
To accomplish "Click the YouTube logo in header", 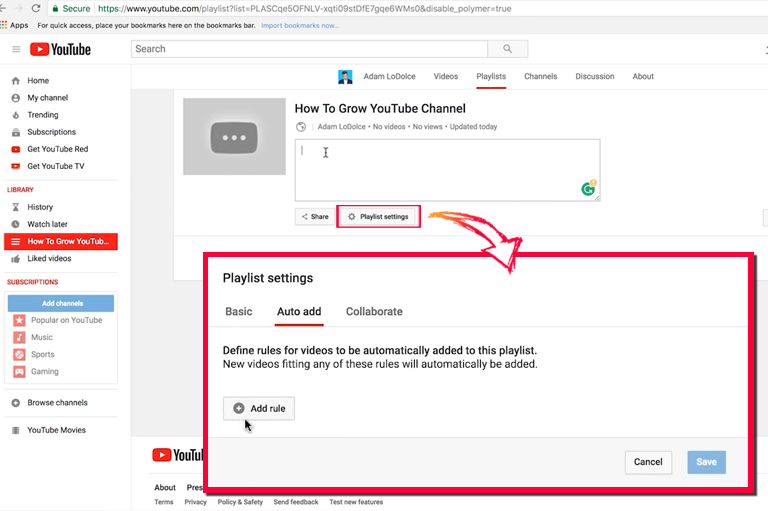I will click(x=60, y=49).
